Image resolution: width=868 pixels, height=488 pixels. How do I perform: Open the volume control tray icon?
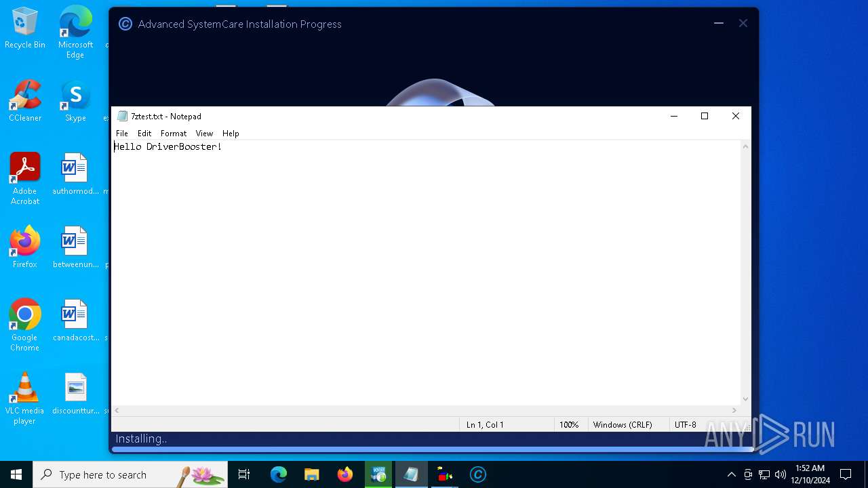(x=781, y=474)
